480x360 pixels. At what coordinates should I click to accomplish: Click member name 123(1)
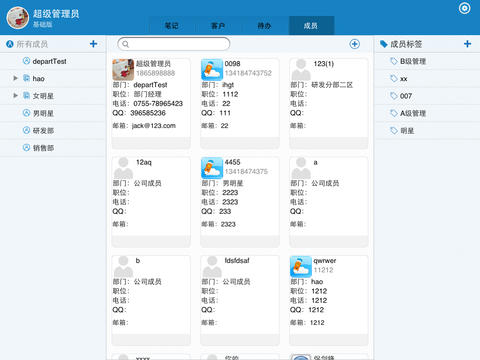click(x=323, y=63)
